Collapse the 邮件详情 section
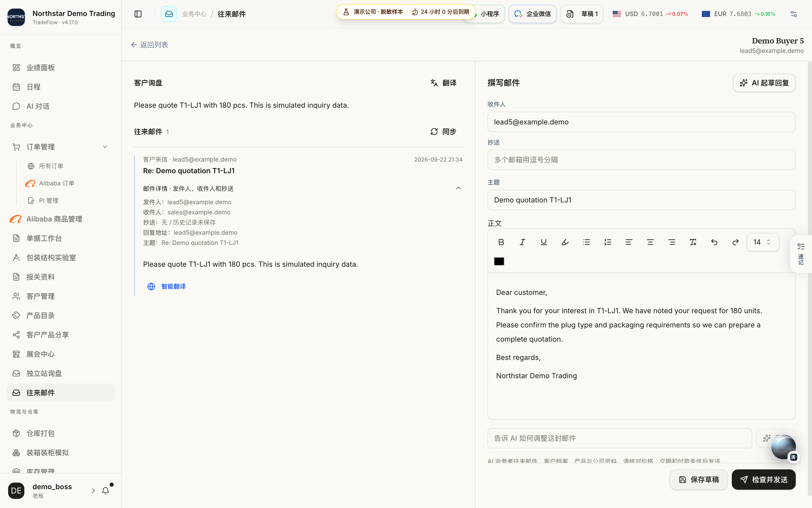The image size is (812, 508). [458, 188]
